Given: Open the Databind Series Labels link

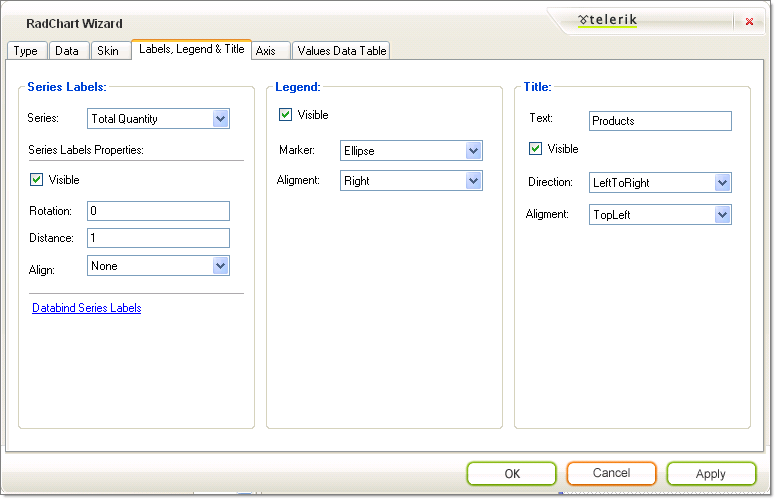Looking at the screenshot, I should point(87,308).
